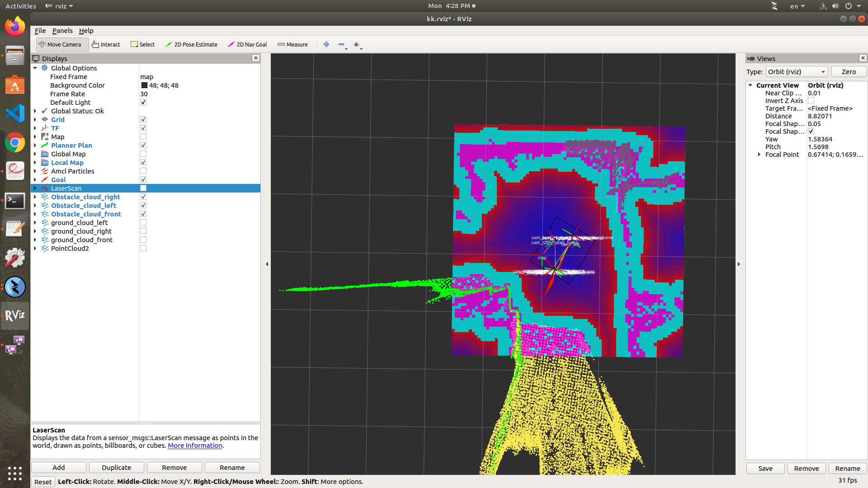
Task: Toggle the Map display checkbox
Action: (143, 137)
